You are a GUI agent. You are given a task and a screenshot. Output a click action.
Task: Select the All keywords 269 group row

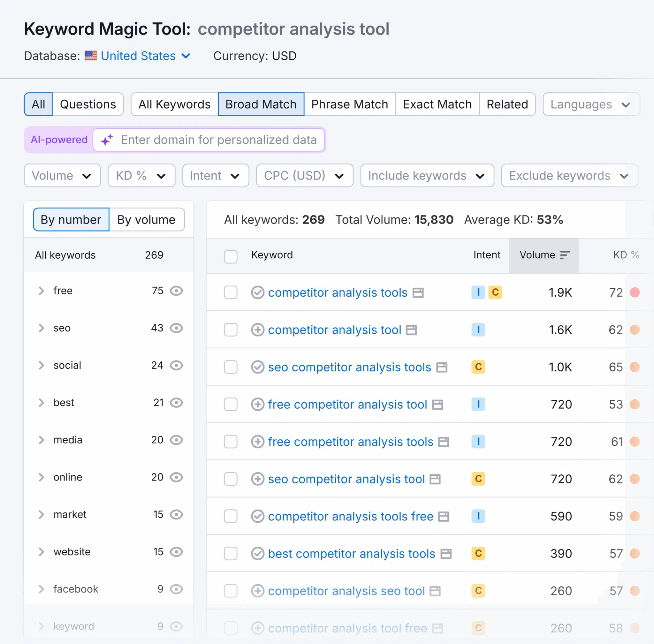pyautogui.click(x=109, y=255)
